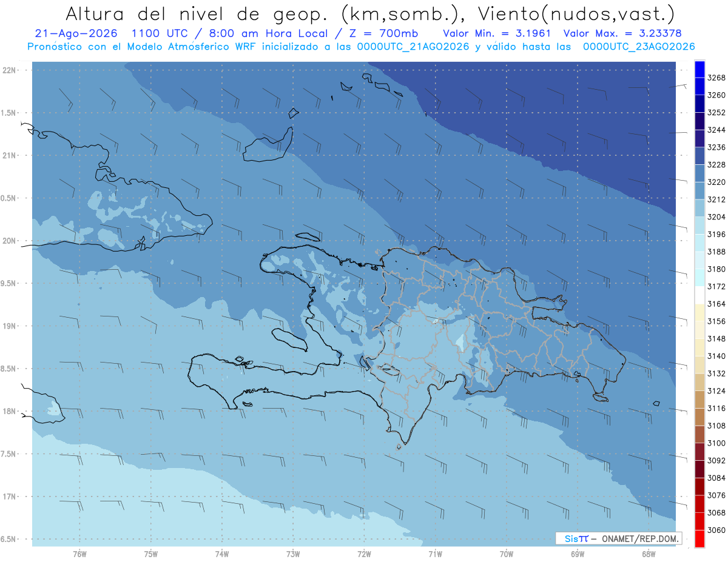Viewport: 728px width, 562px height.
Task: Click the 21N latitude label
Action: coord(10,156)
